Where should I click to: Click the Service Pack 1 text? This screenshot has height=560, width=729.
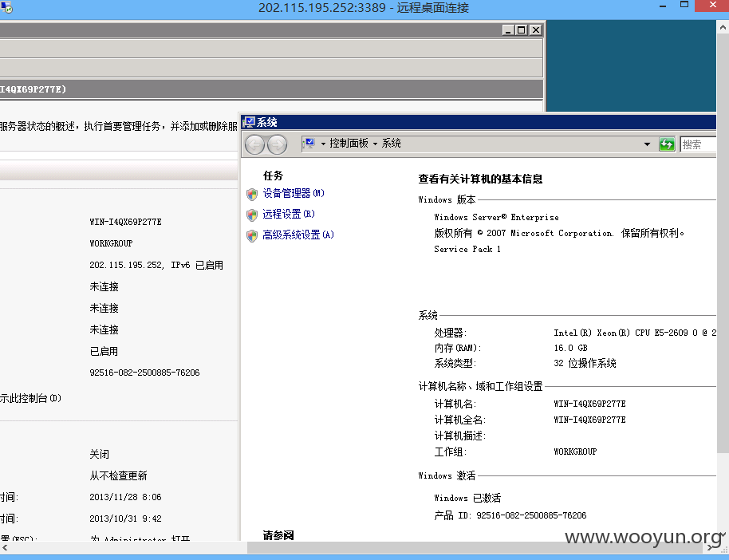(467, 249)
